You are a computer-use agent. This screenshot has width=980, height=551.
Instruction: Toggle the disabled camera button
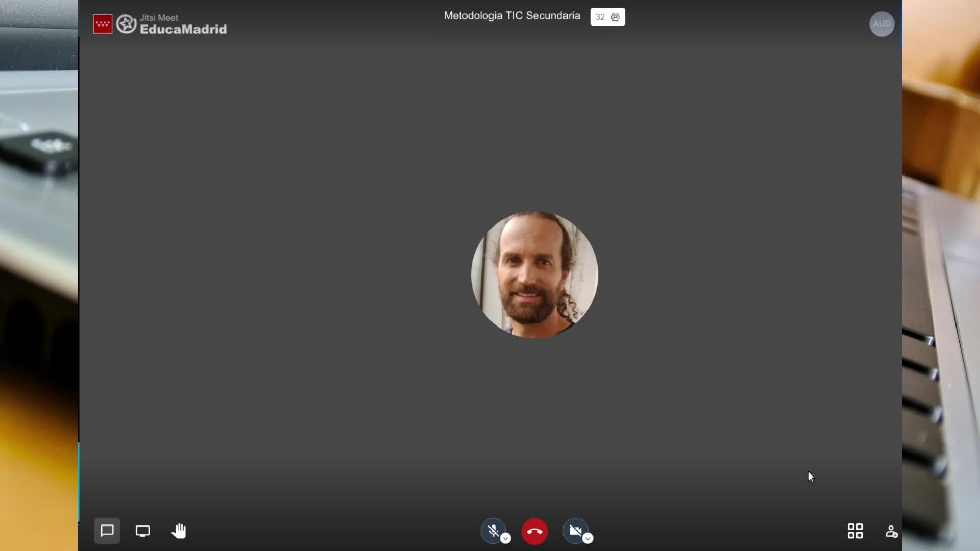[575, 531]
